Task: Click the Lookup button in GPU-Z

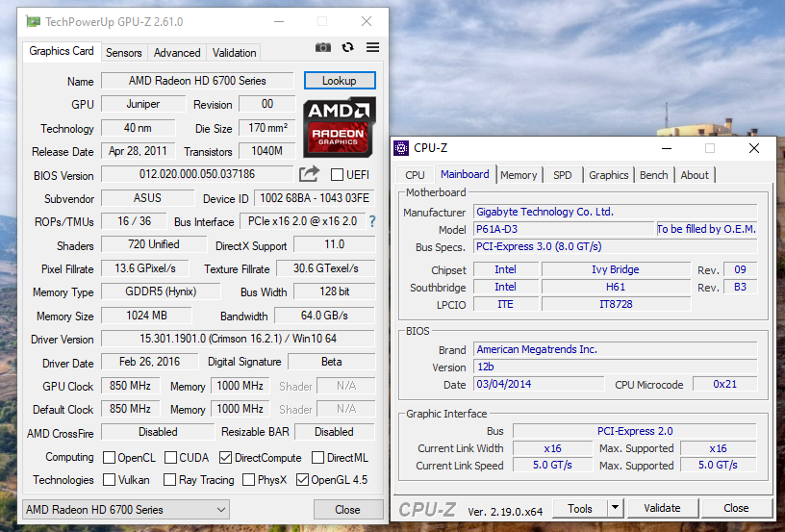Action: (340, 81)
